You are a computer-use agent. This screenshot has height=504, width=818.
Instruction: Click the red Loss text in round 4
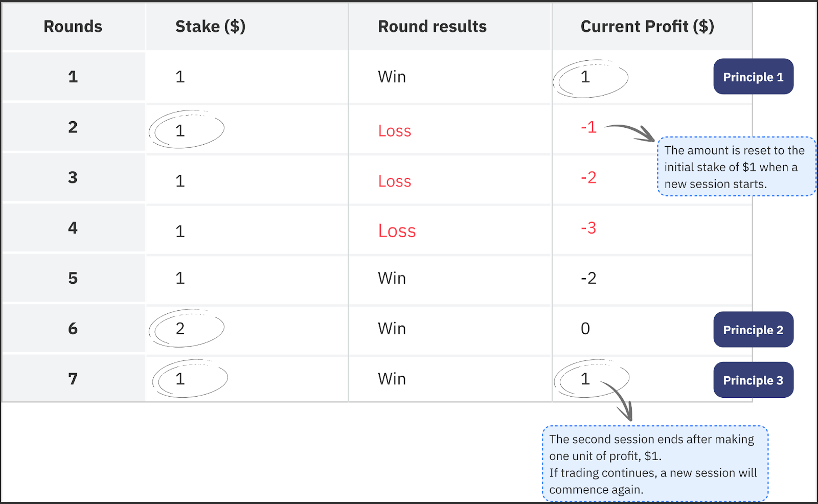click(397, 231)
